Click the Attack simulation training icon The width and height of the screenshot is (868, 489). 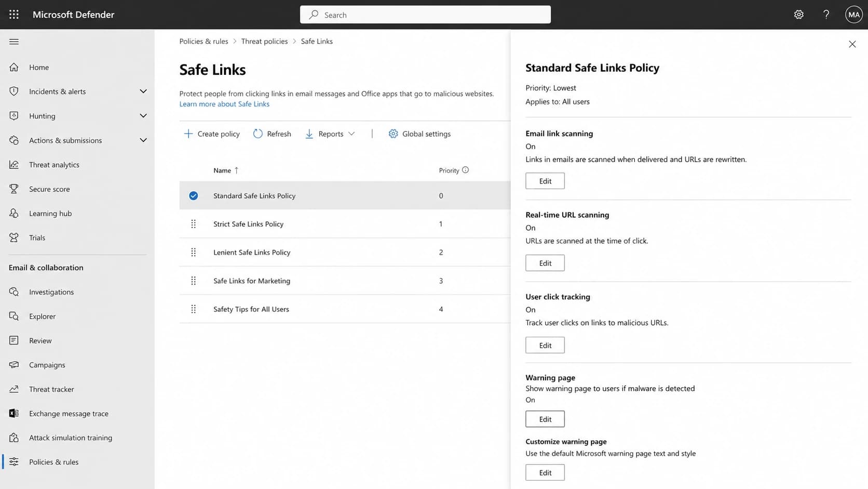(x=14, y=438)
